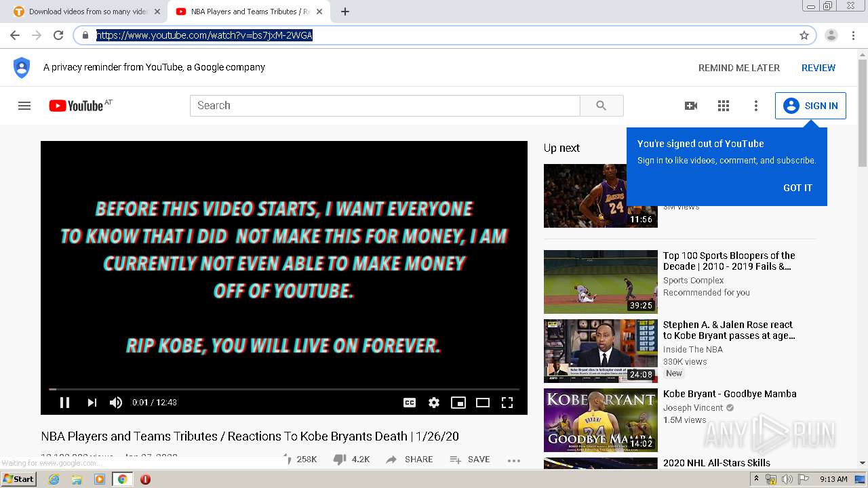The width and height of the screenshot is (868, 488).
Task: Click REMIND ME LATER on privacy reminder
Action: (739, 68)
